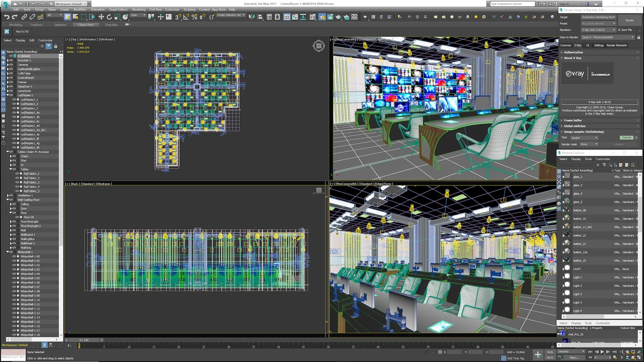The width and height of the screenshot is (644, 362).
Task: Open the Rendering menu
Action: coord(139,9)
